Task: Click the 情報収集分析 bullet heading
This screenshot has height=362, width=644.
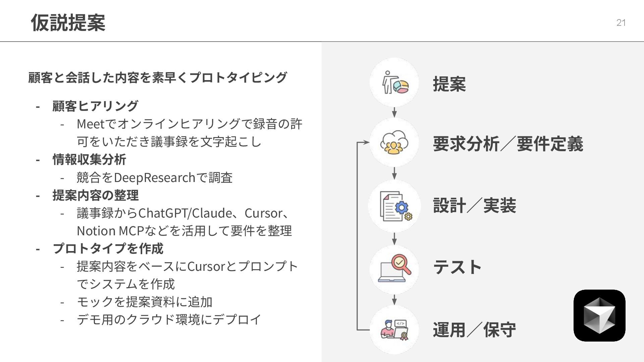Action: (x=89, y=160)
